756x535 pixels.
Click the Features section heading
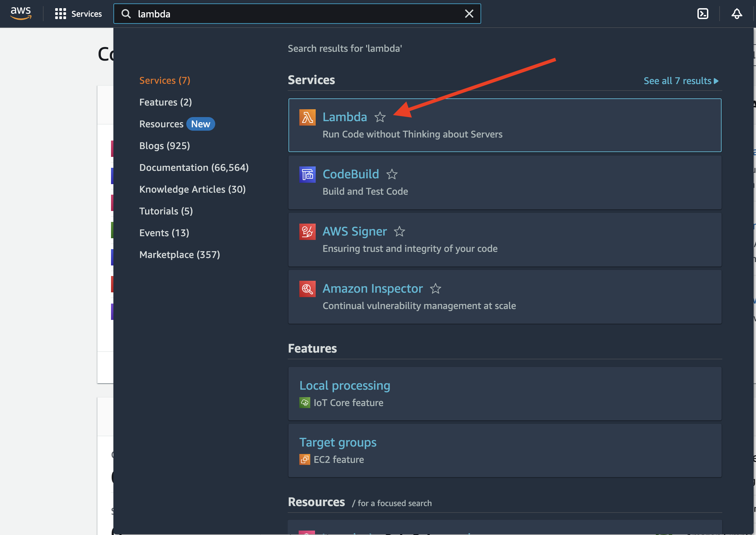tap(312, 348)
